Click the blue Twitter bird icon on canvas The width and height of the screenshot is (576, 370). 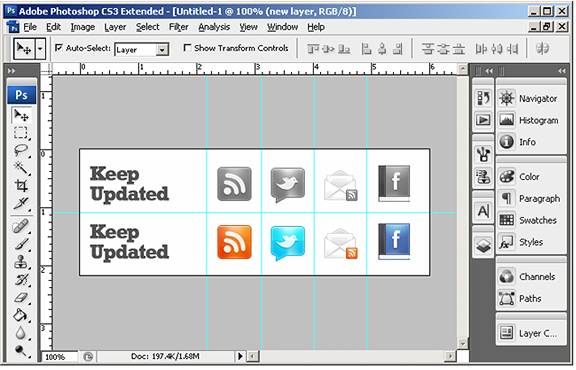point(288,243)
